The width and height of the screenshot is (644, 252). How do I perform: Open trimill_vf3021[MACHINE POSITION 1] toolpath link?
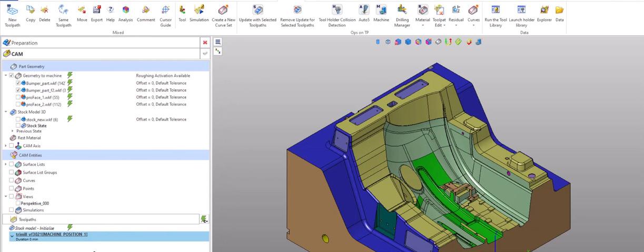(52, 234)
